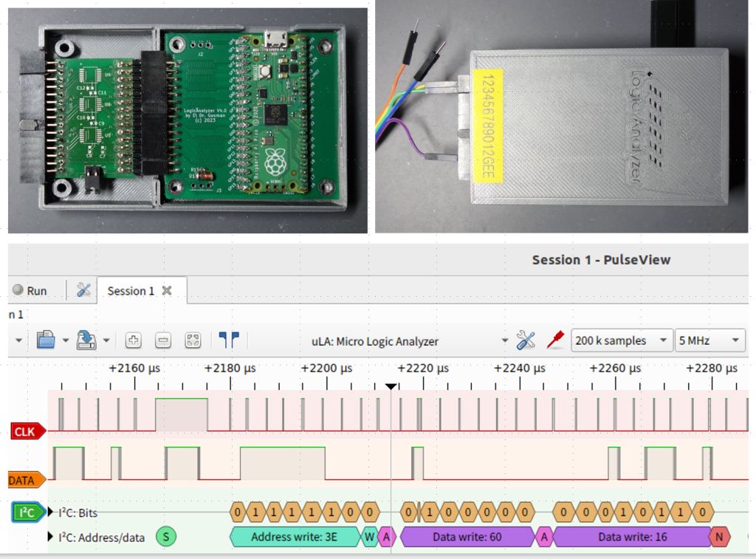Viewport: 756px width, 559px height.
Task: Expand the I²C: Address/data row
Action: coord(51,537)
